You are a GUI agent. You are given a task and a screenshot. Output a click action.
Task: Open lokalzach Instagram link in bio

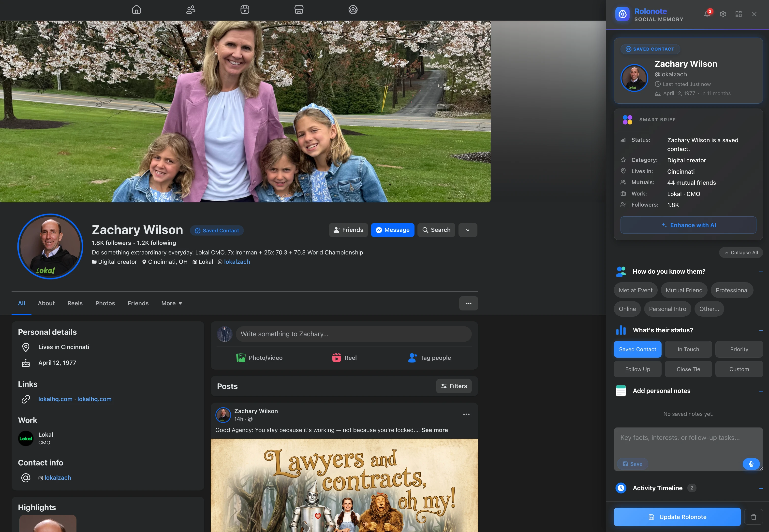[237, 262]
